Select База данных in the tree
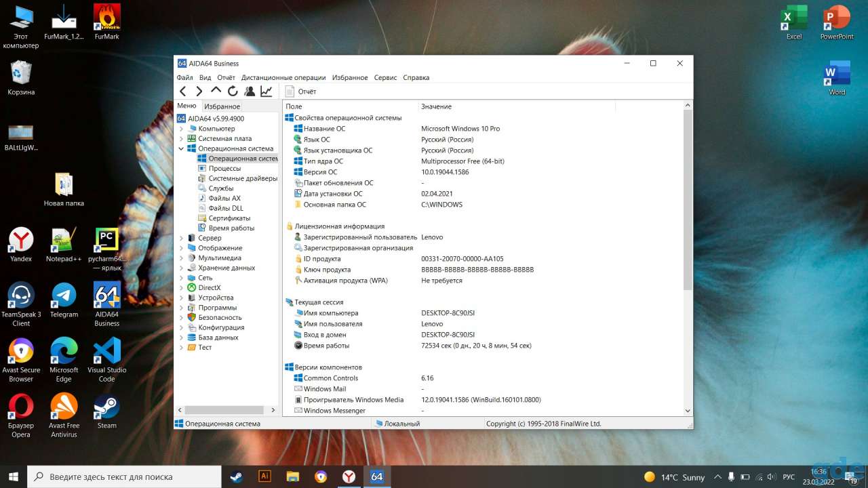Image resolution: width=868 pixels, height=488 pixels. click(x=212, y=338)
